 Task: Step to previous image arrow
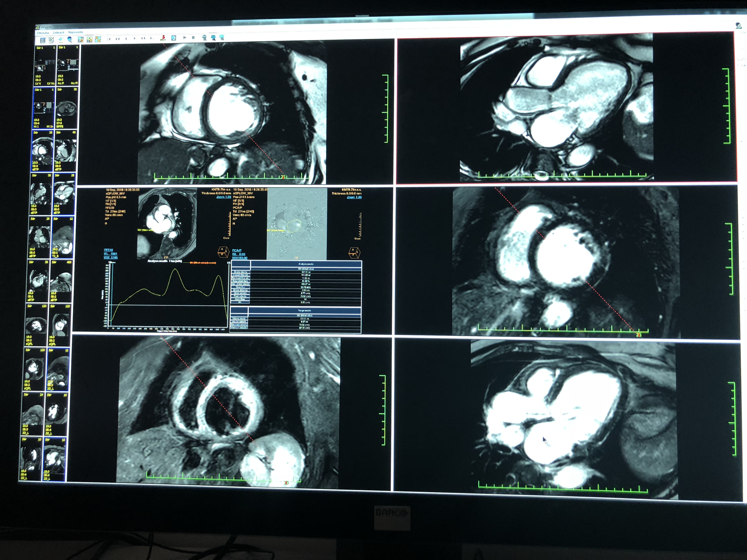click(x=126, y=39)
